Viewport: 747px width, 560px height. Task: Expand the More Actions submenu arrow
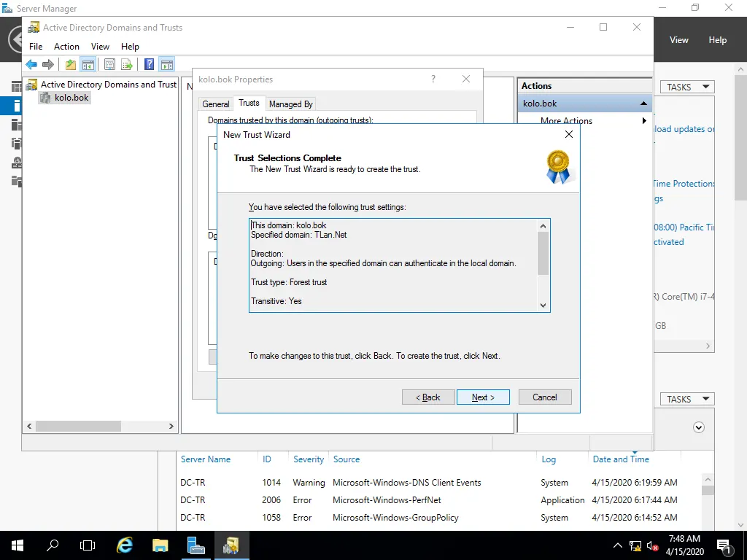(x=644, y=120)
